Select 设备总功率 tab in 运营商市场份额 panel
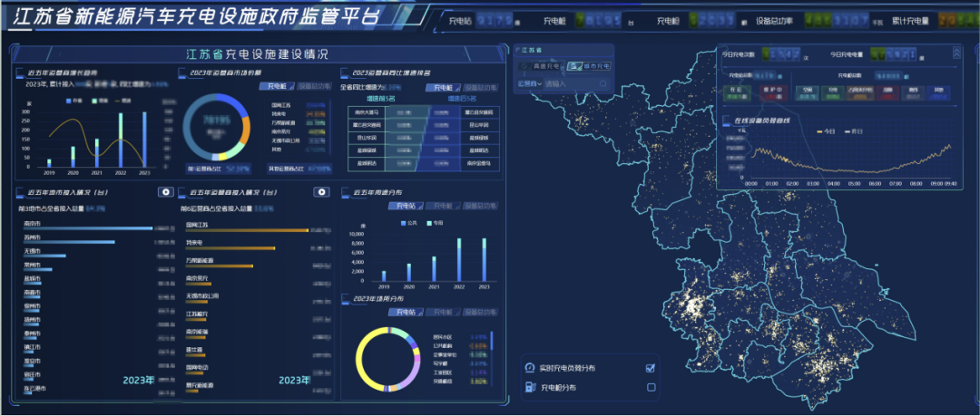Viewport: 980px width, 416px height. [312, 87]
